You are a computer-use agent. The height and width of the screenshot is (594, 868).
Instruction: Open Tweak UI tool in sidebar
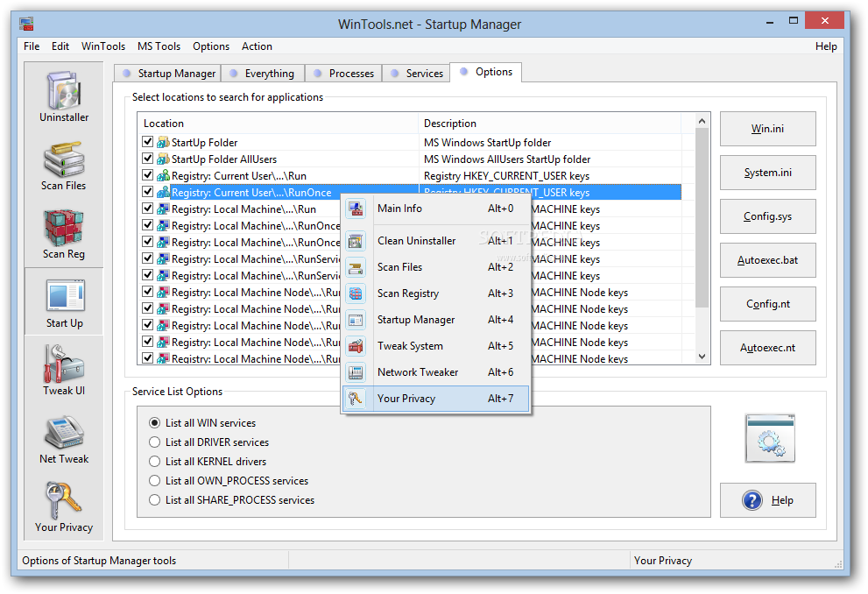(x=64, y=370)
